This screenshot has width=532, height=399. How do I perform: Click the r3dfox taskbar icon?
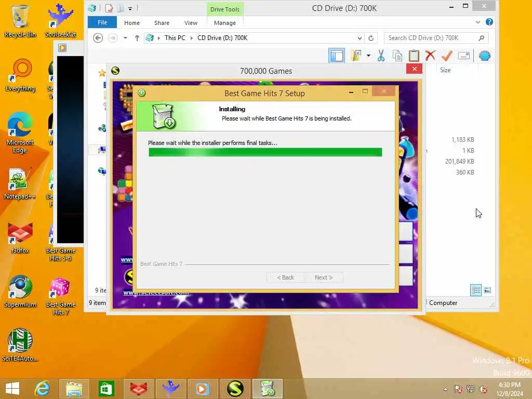click(138, 389)
